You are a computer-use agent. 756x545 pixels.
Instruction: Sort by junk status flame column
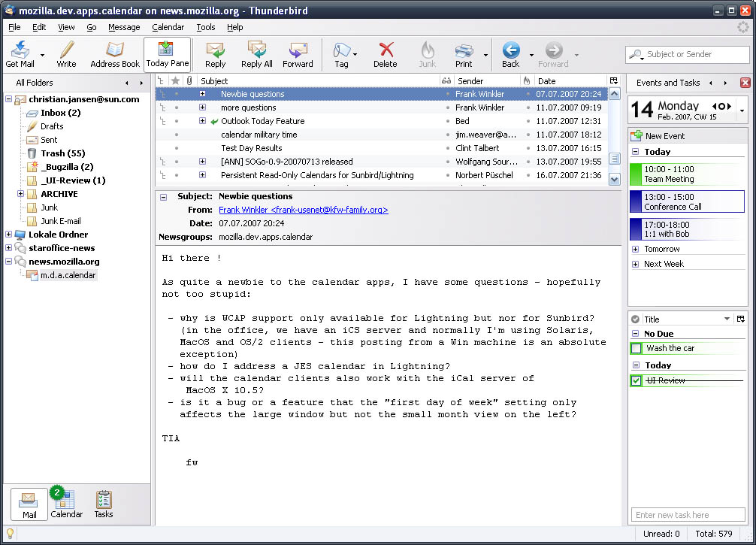pos(527,81)
